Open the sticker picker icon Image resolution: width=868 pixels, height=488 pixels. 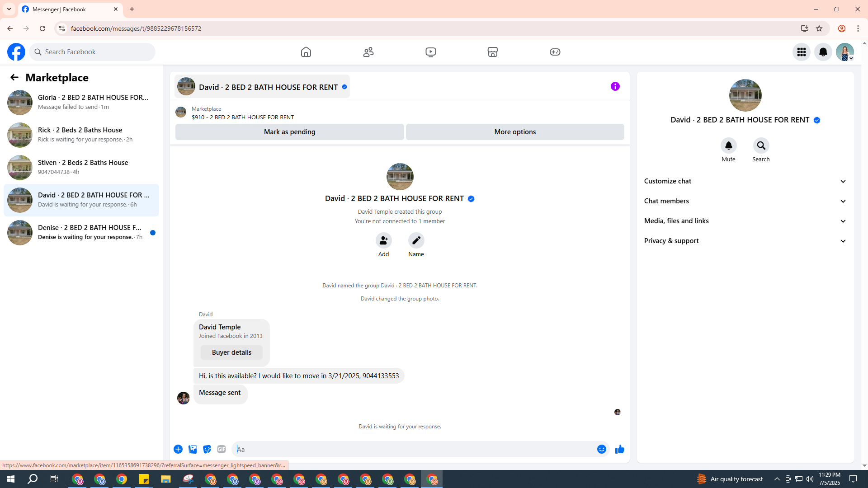207,449
